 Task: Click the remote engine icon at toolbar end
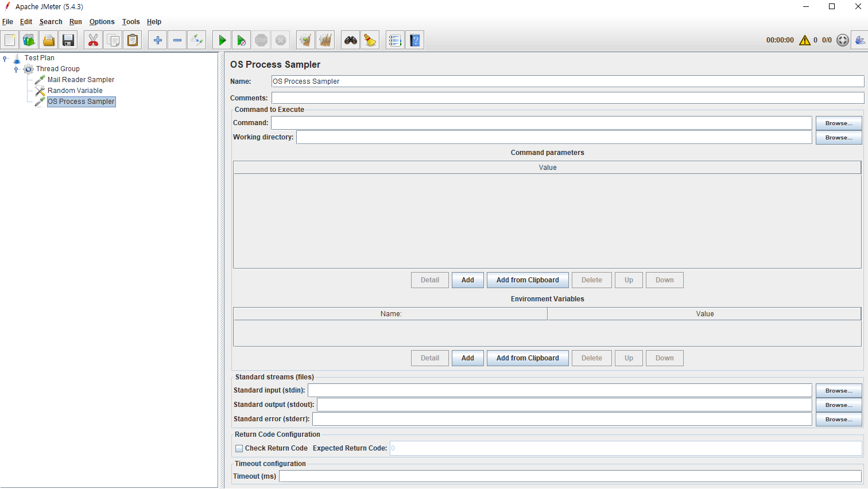point(859,40)
